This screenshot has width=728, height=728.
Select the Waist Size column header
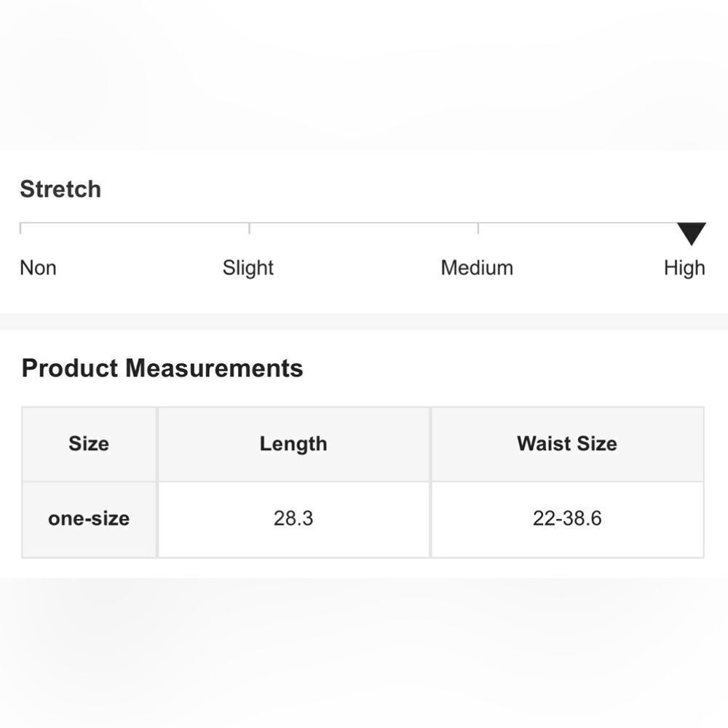click(x=567, y=444)
